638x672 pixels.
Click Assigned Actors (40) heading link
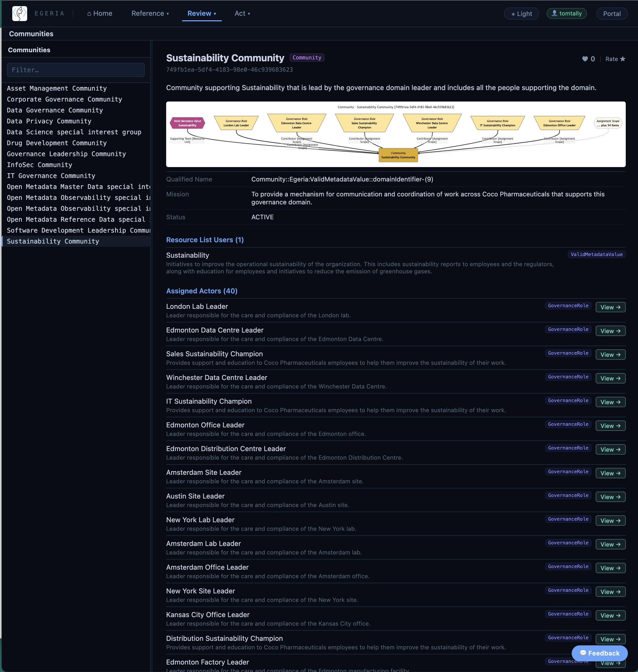[x=202, y=291]
